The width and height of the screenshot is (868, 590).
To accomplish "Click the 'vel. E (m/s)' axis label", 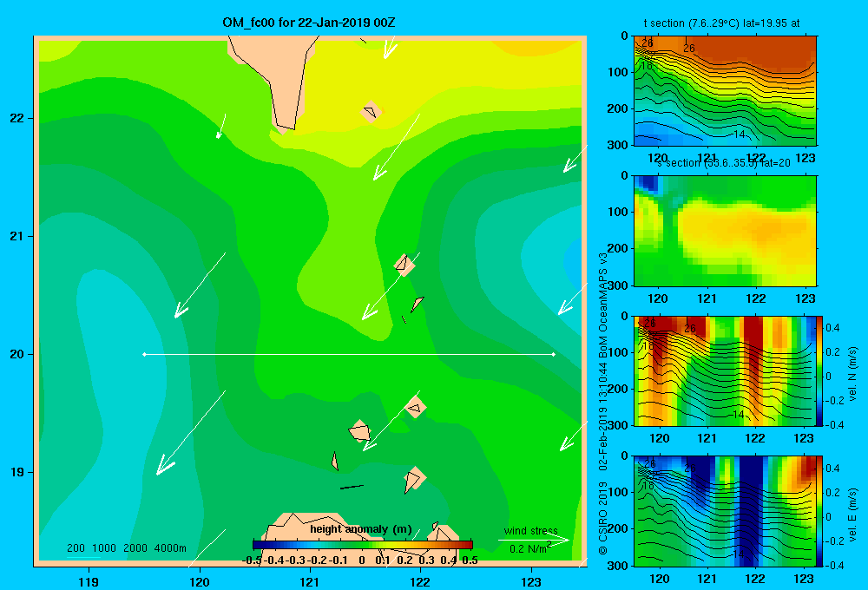I will (x=852, y=515).
